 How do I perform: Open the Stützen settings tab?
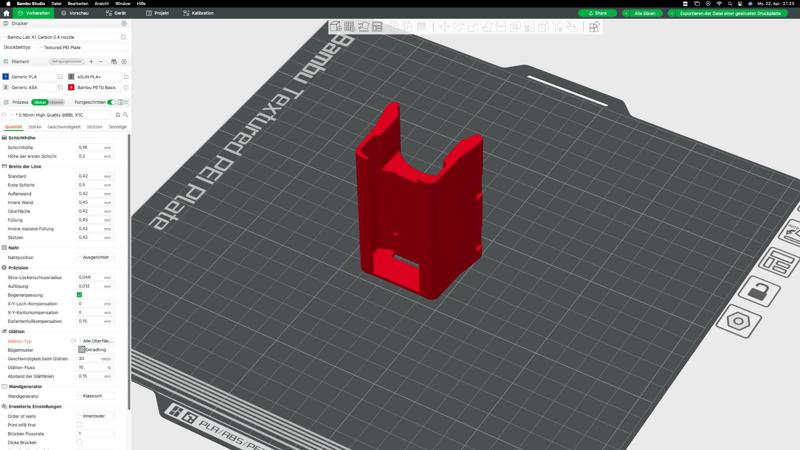94,127
